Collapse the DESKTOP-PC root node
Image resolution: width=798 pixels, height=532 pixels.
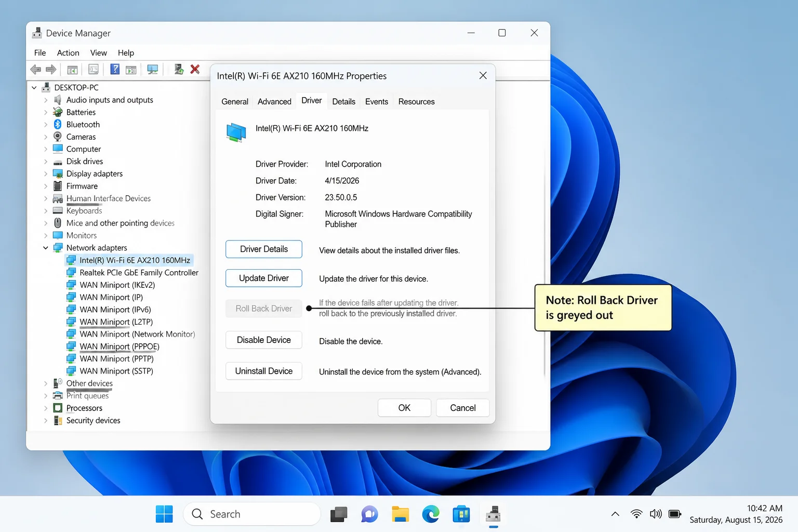tap(34, 87)
